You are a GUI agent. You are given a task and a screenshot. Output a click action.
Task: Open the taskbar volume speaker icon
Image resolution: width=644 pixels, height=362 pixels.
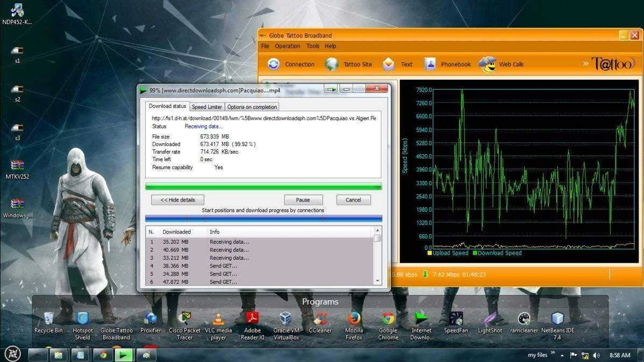[x=596, y=355]
